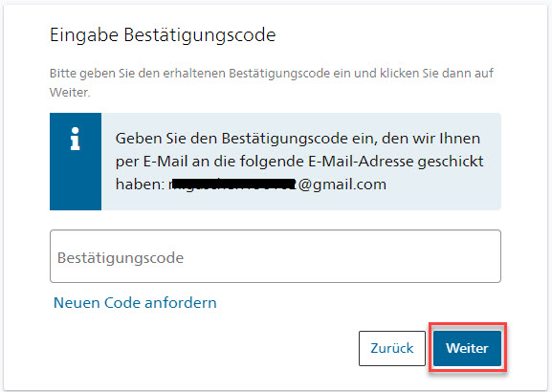Click the word 'haben:' before the email
The height and width of the screenshot is (392, 552).
[x=140, y=184]
